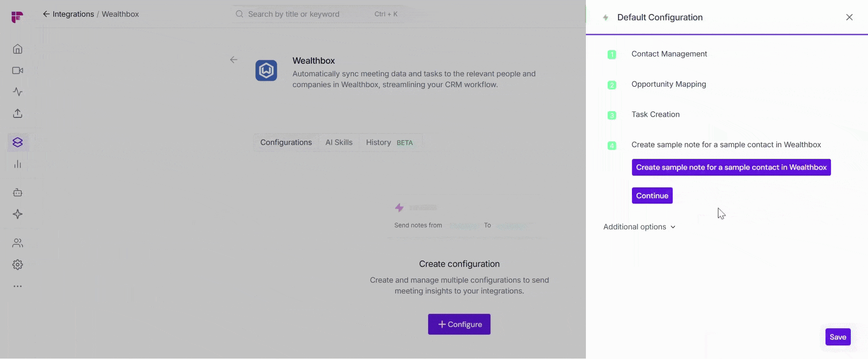Screen dimensions: 868x359
Task: Click Wealthbox in the breadcrumb
Action: (120, 14)
